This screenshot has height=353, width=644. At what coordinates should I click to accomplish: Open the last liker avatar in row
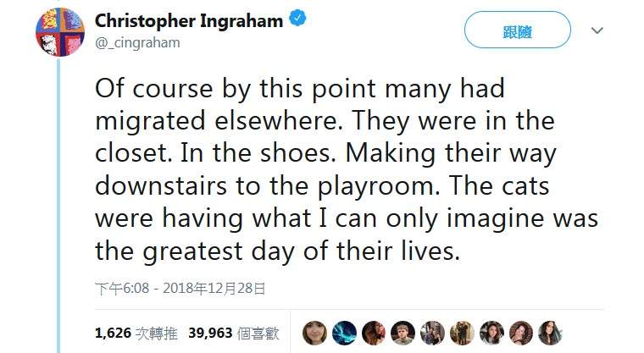tap(549, 332)
